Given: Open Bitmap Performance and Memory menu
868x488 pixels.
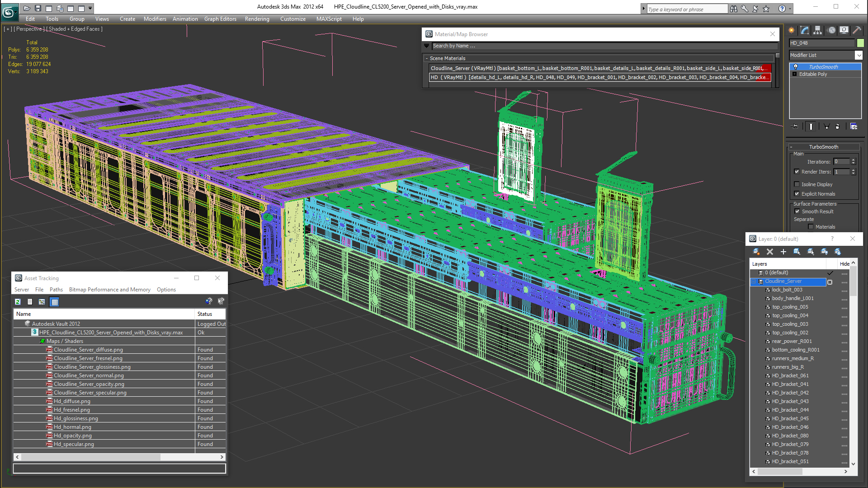Looking at the screenshot, I should (110, 290).
